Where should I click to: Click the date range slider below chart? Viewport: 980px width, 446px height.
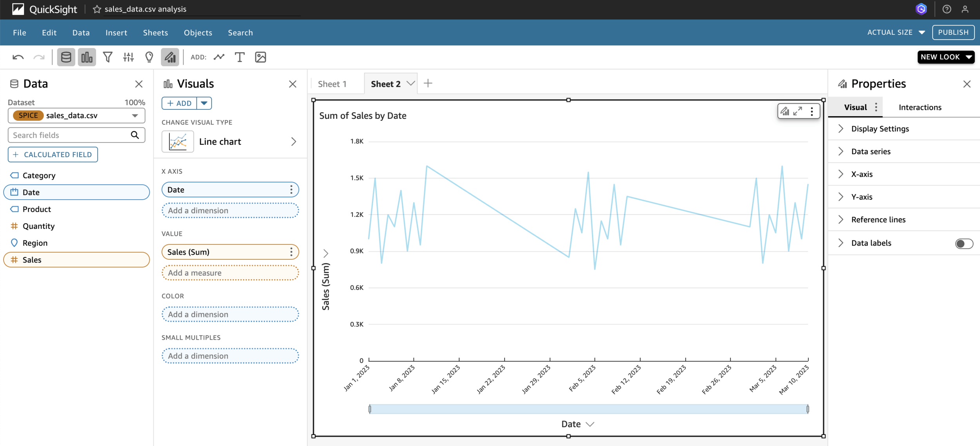pyautogui.click(x=588, y=409)
